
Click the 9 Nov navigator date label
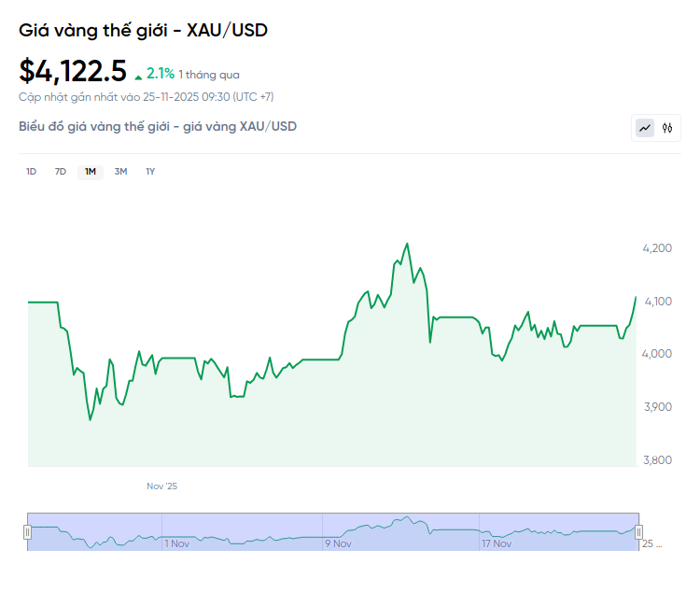338,543
